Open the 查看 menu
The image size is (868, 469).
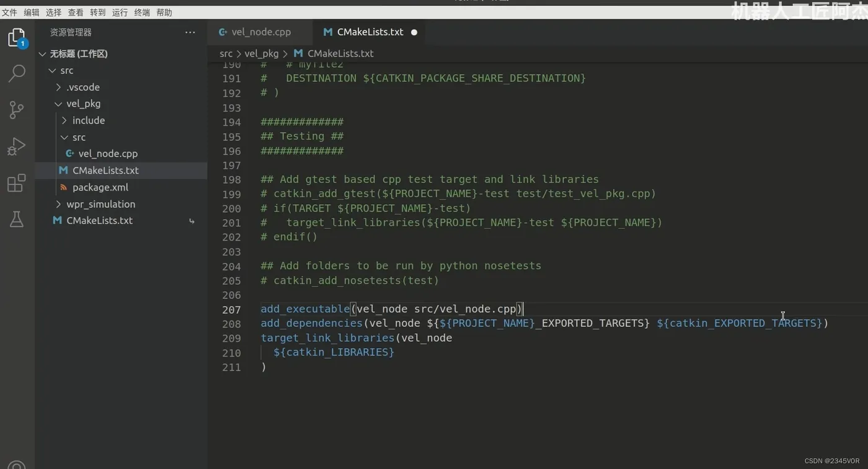tap(76, 12)
